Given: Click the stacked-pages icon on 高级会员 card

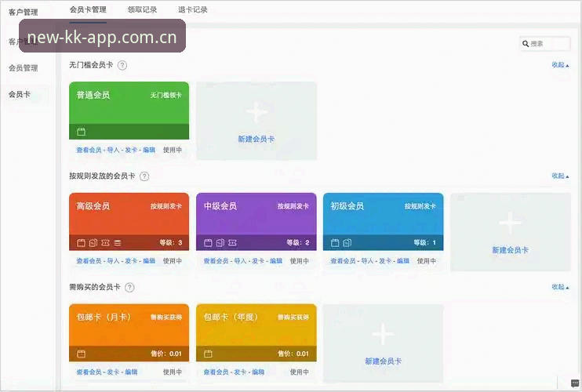Looking at the screenshot, I should coord(93,243).
